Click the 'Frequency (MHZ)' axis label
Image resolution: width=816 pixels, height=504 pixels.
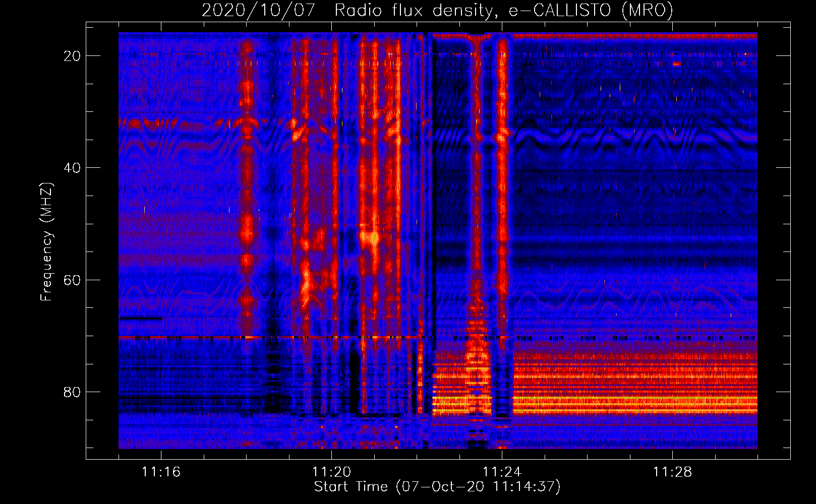click(46, 241)
